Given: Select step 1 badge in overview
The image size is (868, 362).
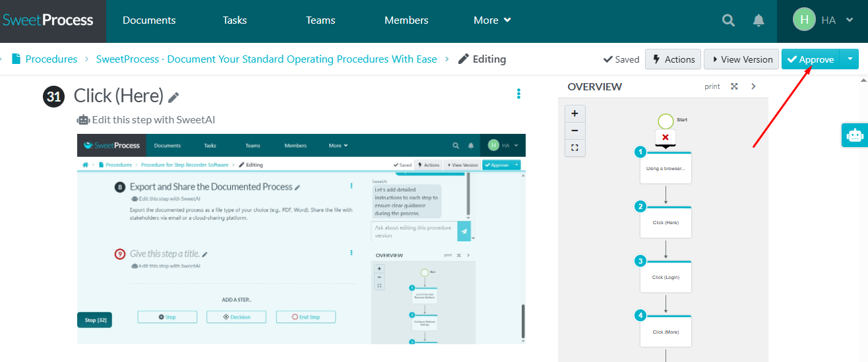Looking at the screenshot, I should coord(640,152).
